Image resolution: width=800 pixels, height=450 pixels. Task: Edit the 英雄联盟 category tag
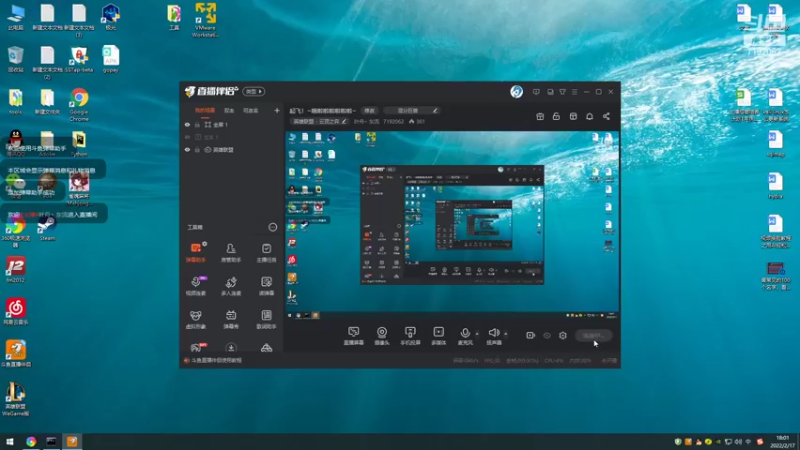click(x=319, y=121)
